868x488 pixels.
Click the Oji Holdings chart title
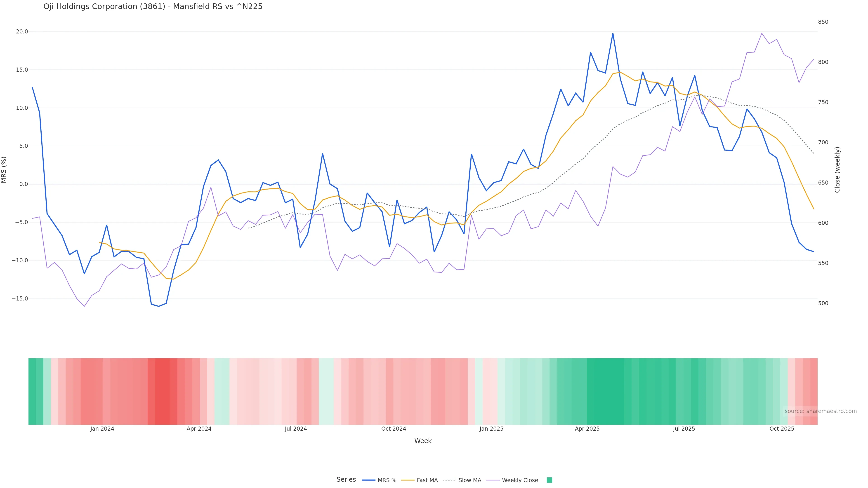pos(153,6)
